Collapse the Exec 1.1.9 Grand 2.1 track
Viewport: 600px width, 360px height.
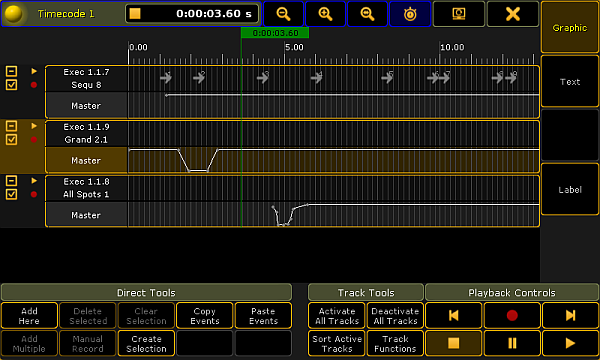point(11,126)
